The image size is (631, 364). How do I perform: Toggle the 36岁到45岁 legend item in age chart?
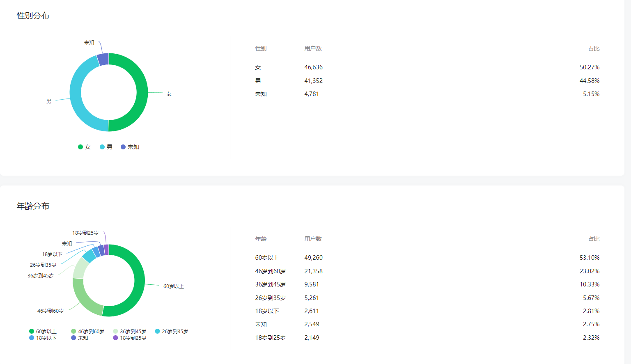coord(130,331)
